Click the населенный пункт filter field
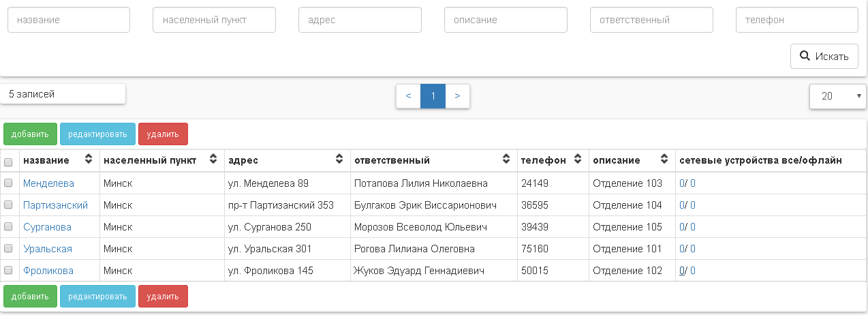Screen dimensions: 868x315 tap(214, 20)
